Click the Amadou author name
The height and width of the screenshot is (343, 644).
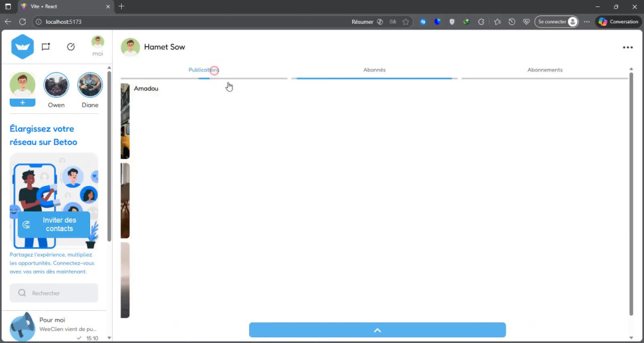click(146, 89)
